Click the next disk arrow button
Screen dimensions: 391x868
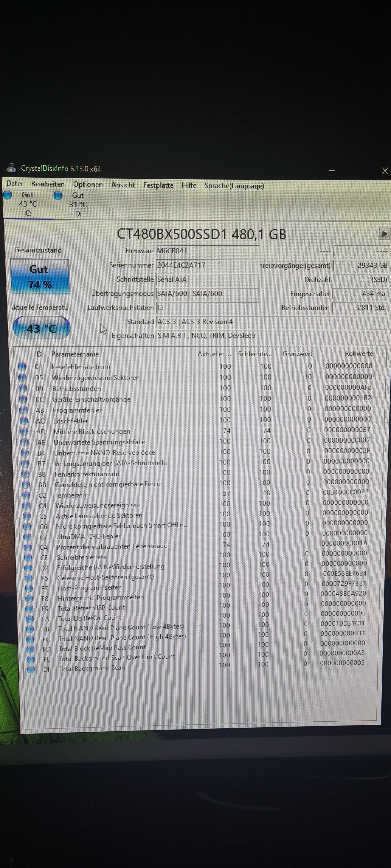coord(384,234)
